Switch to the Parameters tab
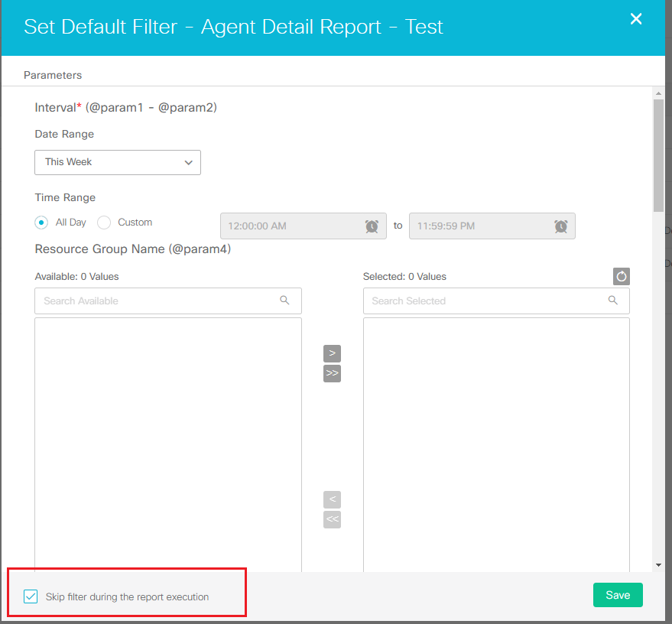672x624 pixels. coord(53,75)
